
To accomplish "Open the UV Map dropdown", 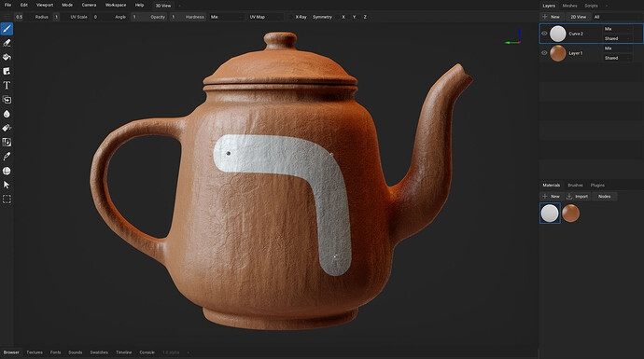I will pos(265,17).
